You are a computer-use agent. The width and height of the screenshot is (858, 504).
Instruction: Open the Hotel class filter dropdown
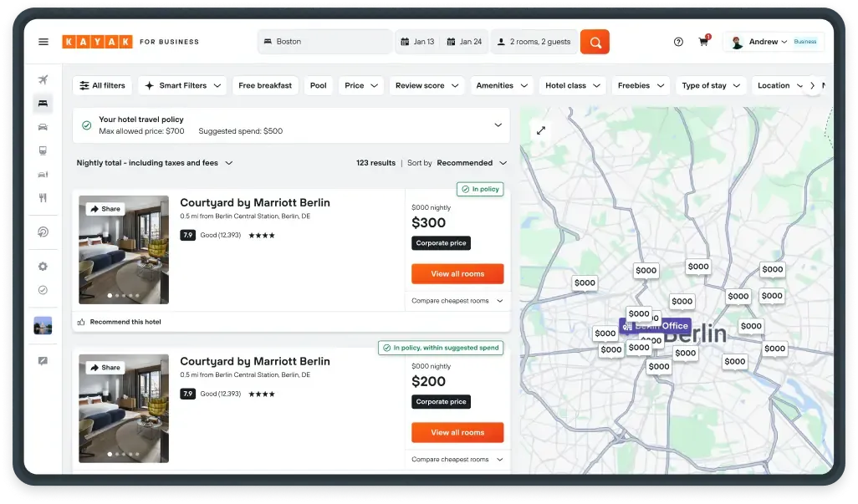[572, 85]
